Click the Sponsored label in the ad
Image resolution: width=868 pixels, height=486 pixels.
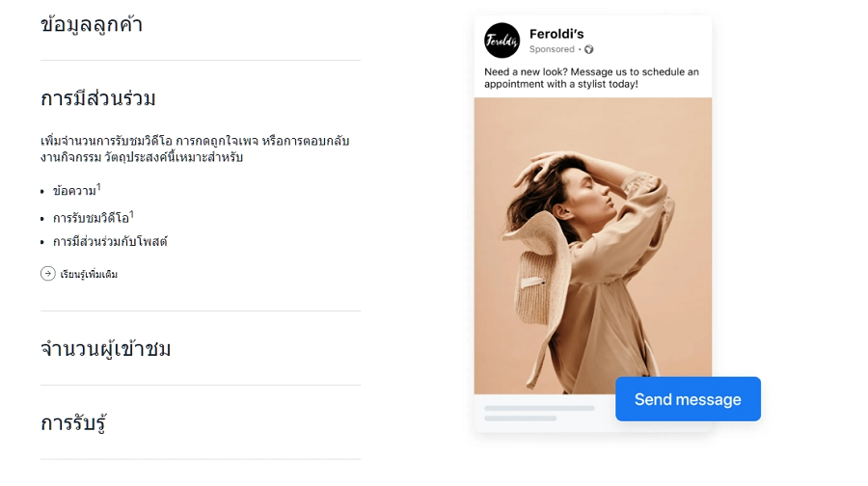pos(552,49)
